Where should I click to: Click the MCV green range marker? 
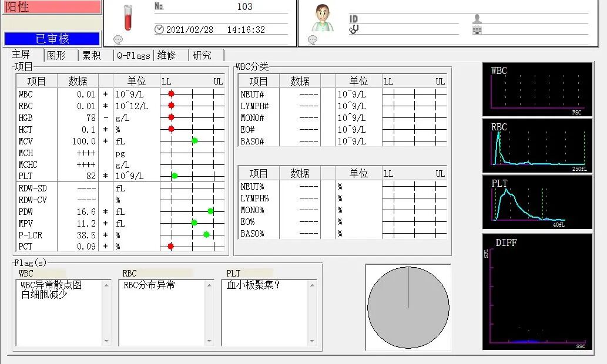point(194,141)
